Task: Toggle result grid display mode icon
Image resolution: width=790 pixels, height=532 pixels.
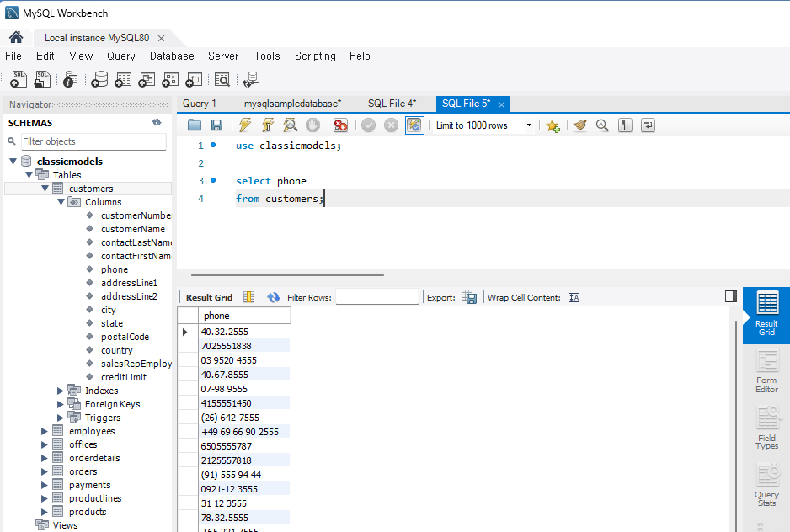Action: (249, 297)
